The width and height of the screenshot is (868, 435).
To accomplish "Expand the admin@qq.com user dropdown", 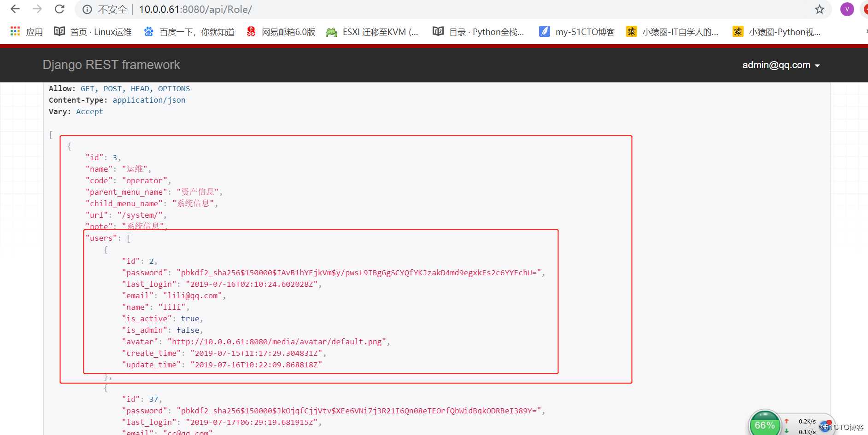I will click(x=781, y=65).
